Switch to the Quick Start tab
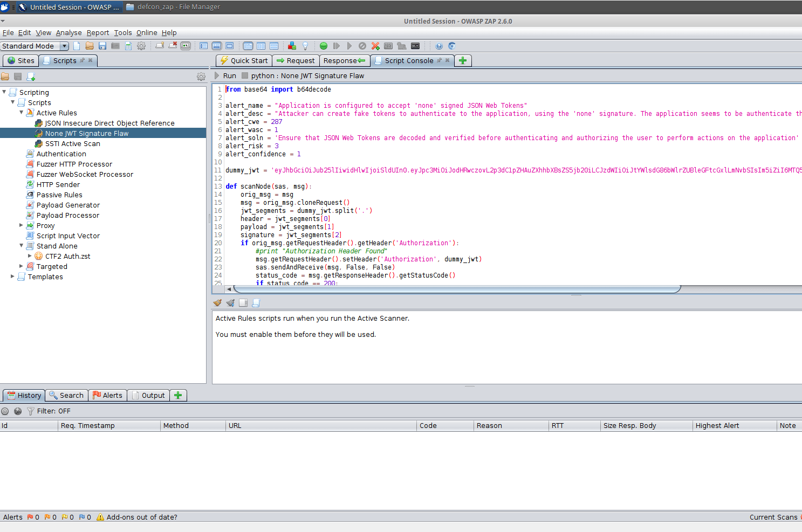 244,60
